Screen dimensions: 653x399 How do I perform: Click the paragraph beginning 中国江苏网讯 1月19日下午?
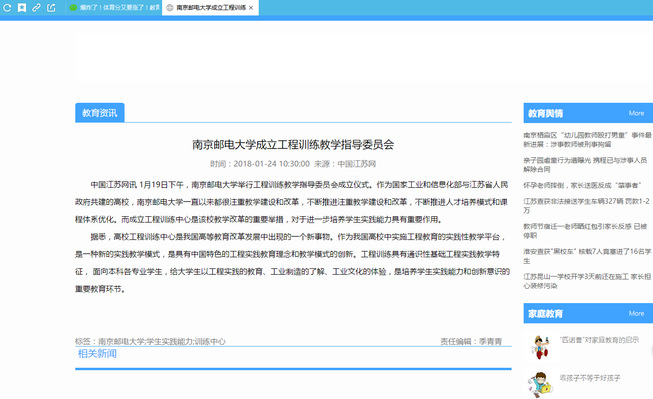click(x=292, y=202)
